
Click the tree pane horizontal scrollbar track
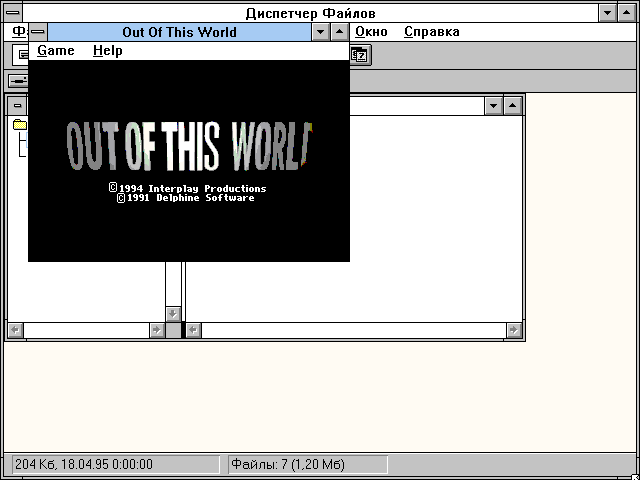tap(87, 330)
